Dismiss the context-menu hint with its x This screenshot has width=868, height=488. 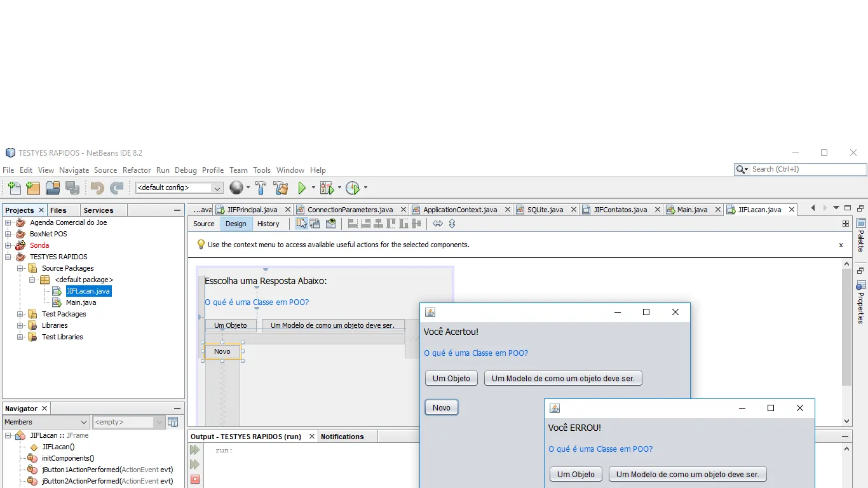pos(841,245)
